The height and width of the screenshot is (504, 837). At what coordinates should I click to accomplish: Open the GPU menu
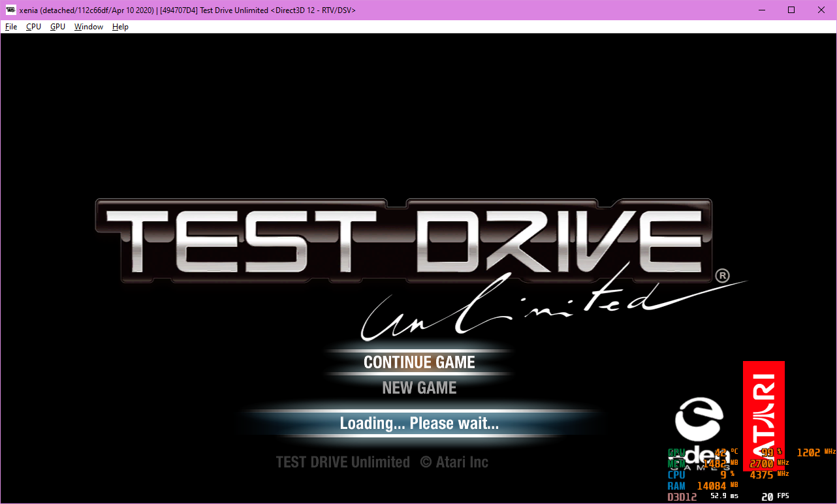57,27
